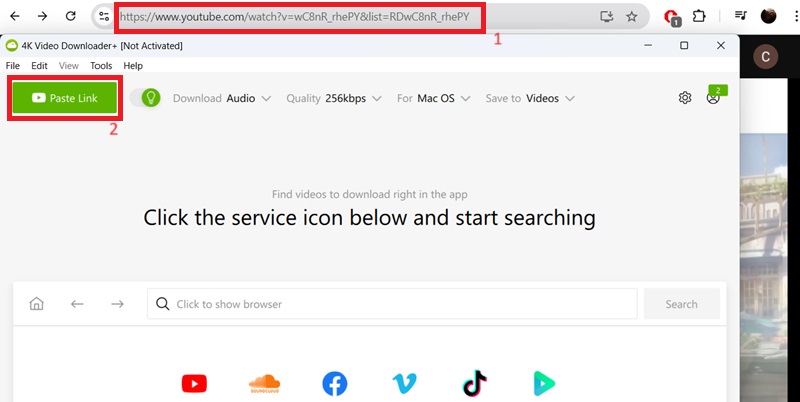Click the Vimeo service icon
The image size is (800, 402).
tap(404, 384)
